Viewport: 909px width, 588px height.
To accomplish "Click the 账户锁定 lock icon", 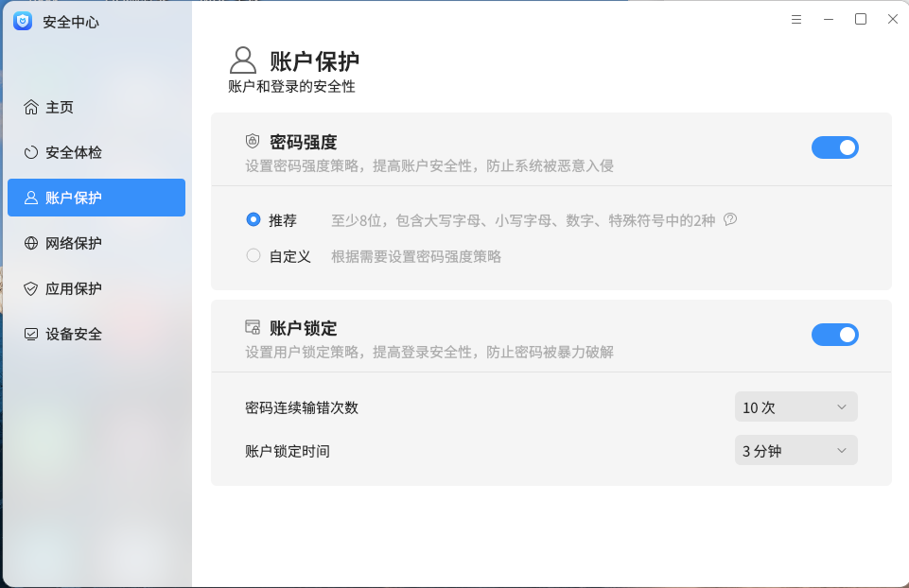I will click(x=253, y=328).
